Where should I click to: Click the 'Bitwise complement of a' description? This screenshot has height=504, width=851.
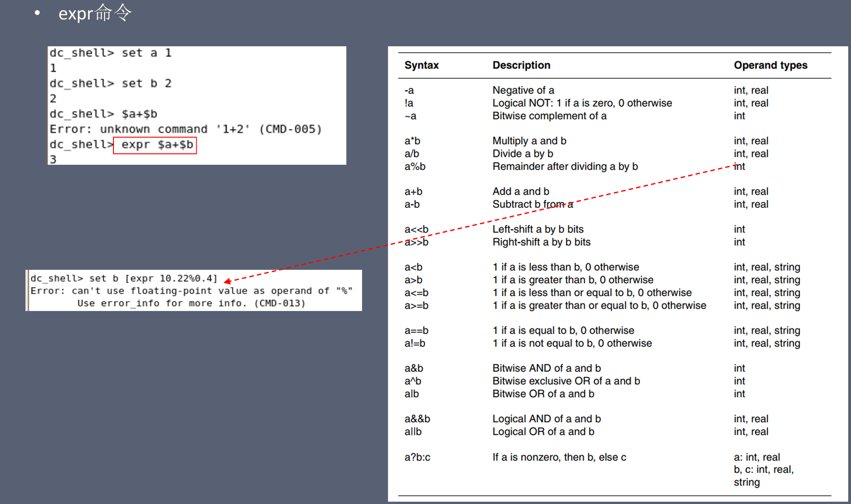pos(549,116)
